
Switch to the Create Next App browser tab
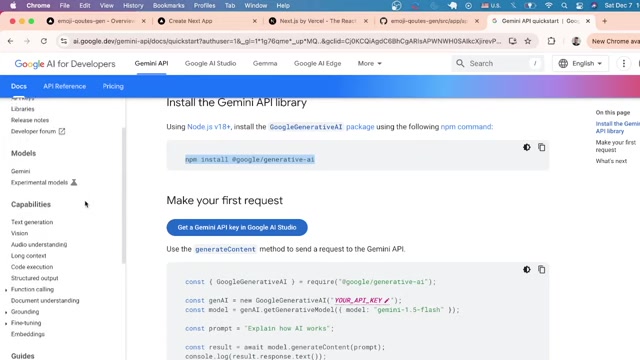pyautogui.click(x=207, y=21)
